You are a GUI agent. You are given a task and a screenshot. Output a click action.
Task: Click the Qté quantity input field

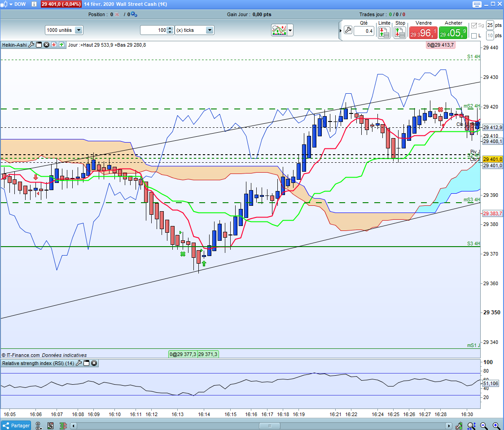(364, 31)
